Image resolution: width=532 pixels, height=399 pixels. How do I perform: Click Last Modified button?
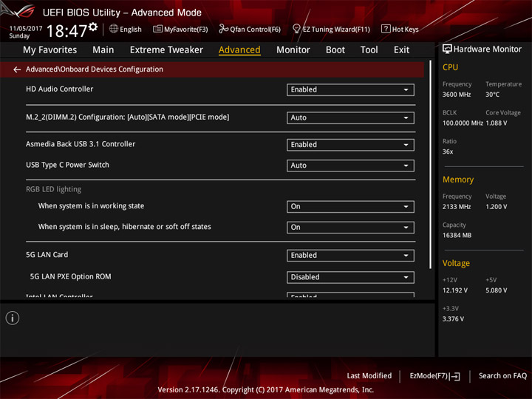point(369,376)
